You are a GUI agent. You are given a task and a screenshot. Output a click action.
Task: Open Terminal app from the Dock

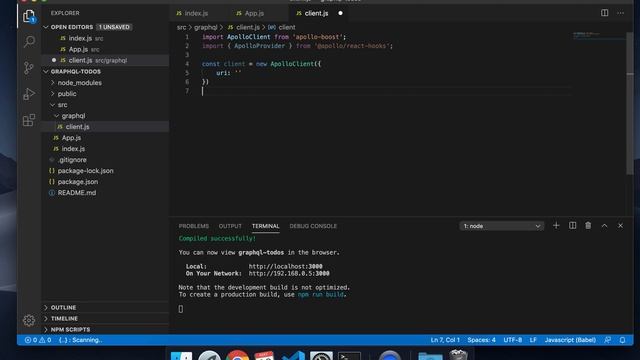(x=349, y=356)
